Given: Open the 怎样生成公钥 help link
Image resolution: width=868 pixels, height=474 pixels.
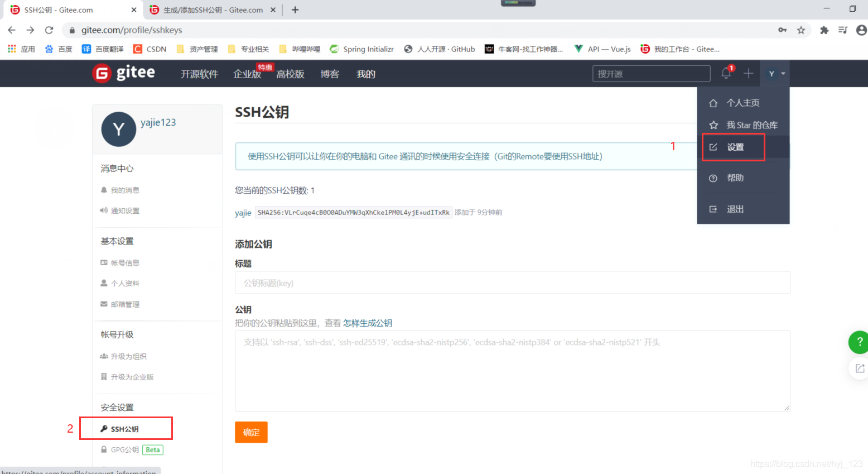Looking at the screenshot, I should [367, 323].
